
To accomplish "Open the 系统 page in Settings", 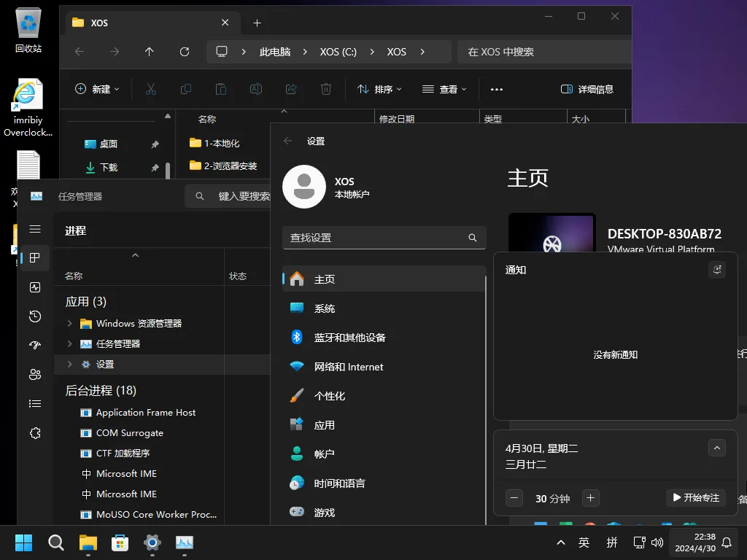I will click(x=325, y=308).
